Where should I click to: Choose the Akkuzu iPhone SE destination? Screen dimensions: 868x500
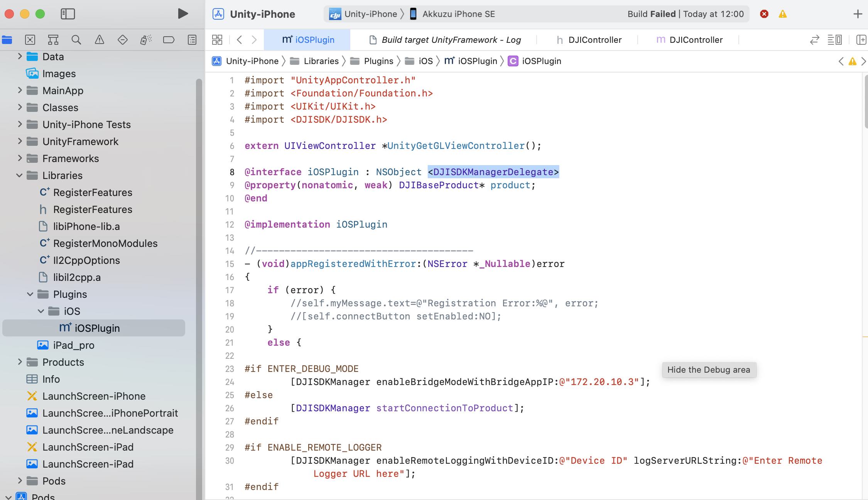pyautogui.click(x=452, y=14)
